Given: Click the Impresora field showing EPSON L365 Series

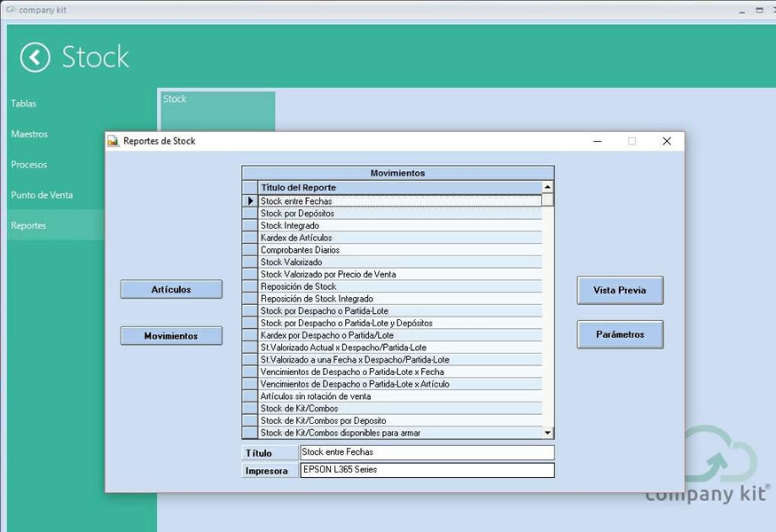Looking at the screenshot, I should pyautogui.click(x=427, y=470).
